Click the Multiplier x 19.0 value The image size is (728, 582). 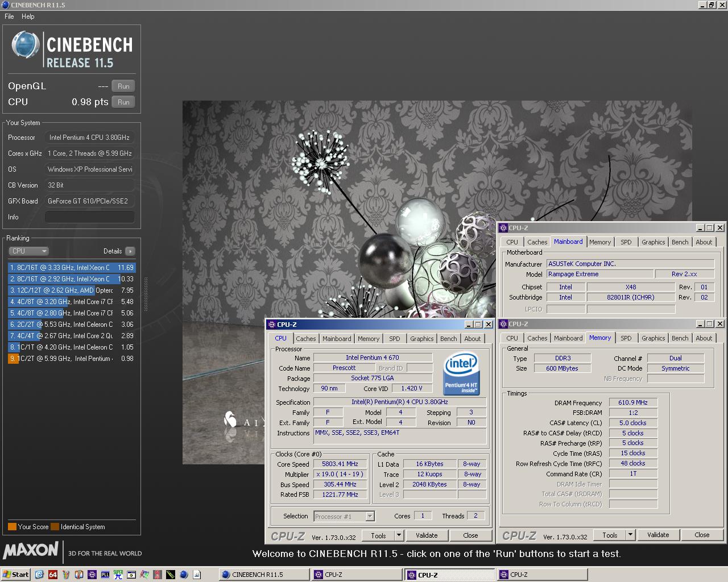click(x=340, y=475)
